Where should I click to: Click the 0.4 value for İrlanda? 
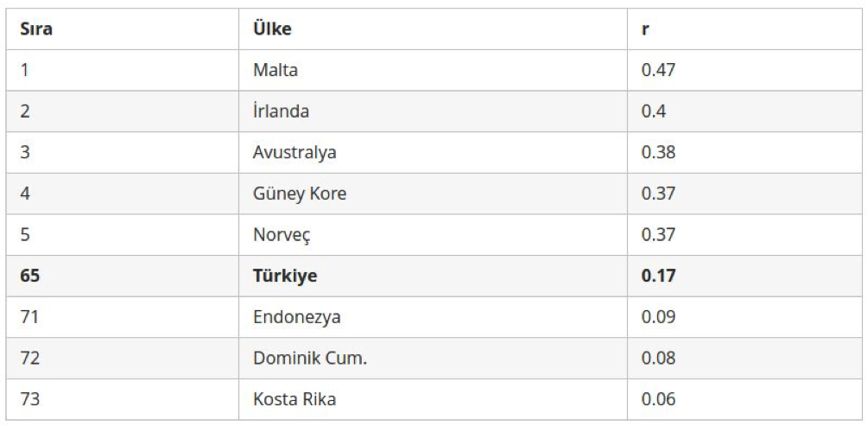coord(654,111)
